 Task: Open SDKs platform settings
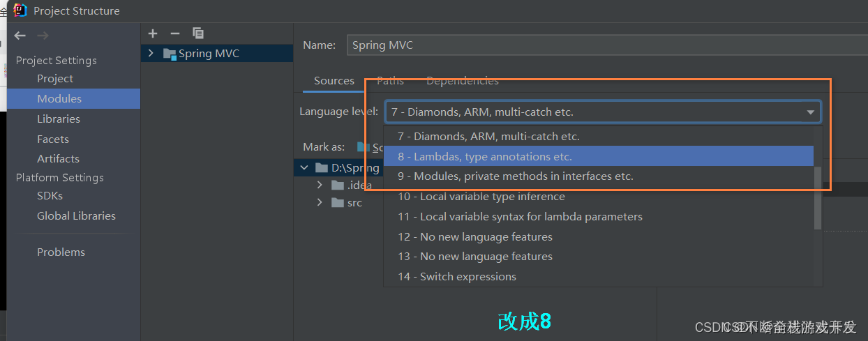pyautogui.click(x=50, y=196)
